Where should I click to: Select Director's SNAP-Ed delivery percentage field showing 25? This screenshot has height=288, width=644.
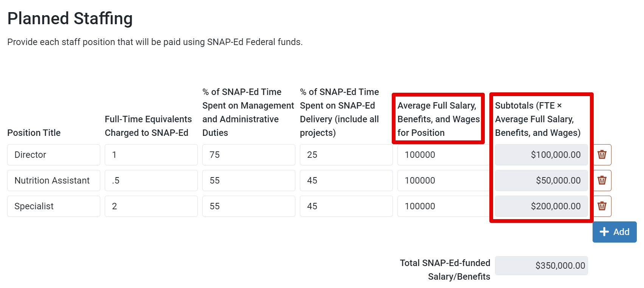(x=346, y=155)
